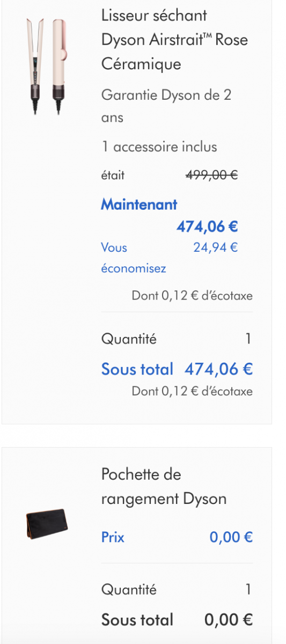Click the Vous économisez label

click(134, 258)
